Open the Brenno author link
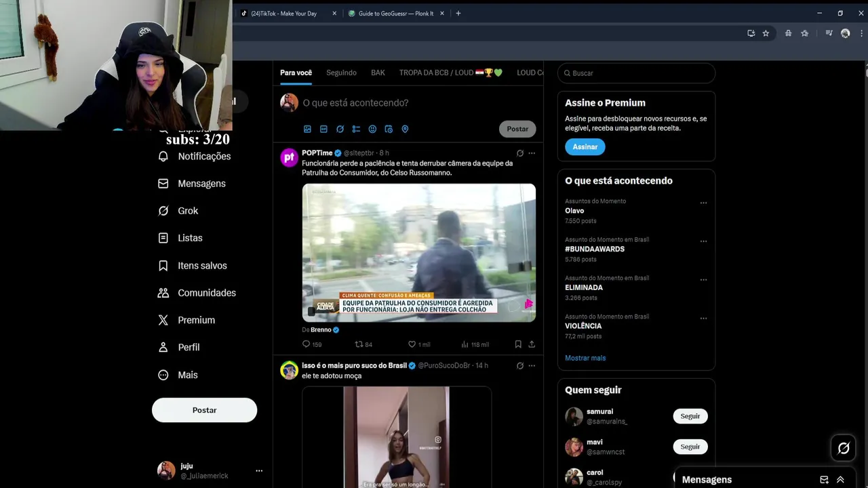Screen dimensions: 868x488 (321, 330)
